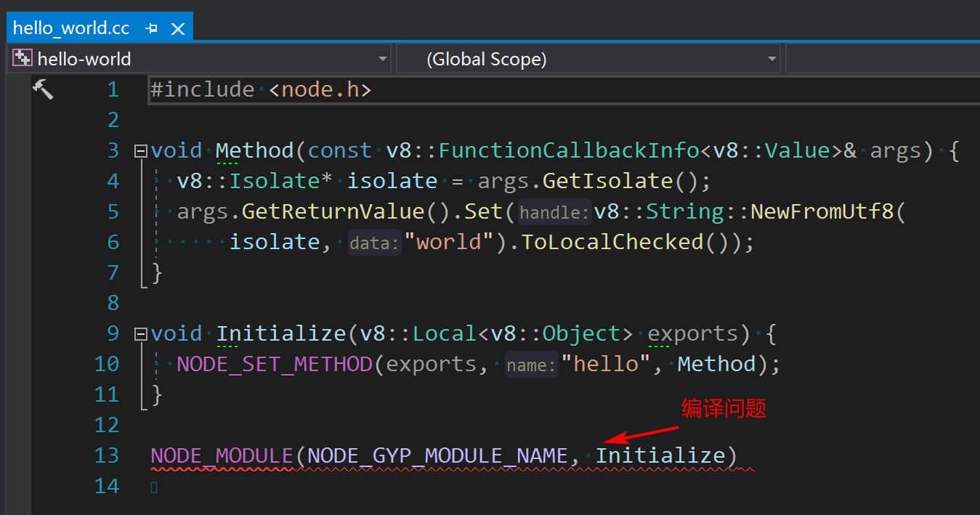
Task: Collapse the Initialize function block
Action: pos(140,334)
